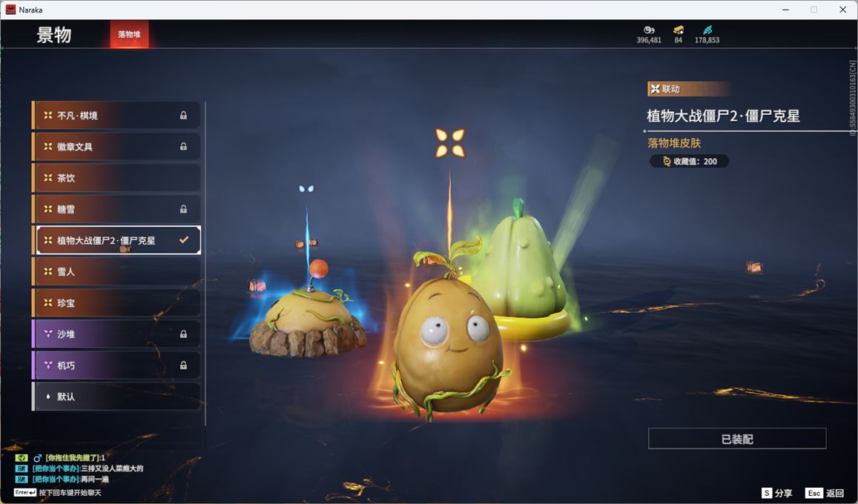The height and width of the screenshot is (504, 858).
Task: Click the lock icon on 徽章文具
Action: click(183, 147)
